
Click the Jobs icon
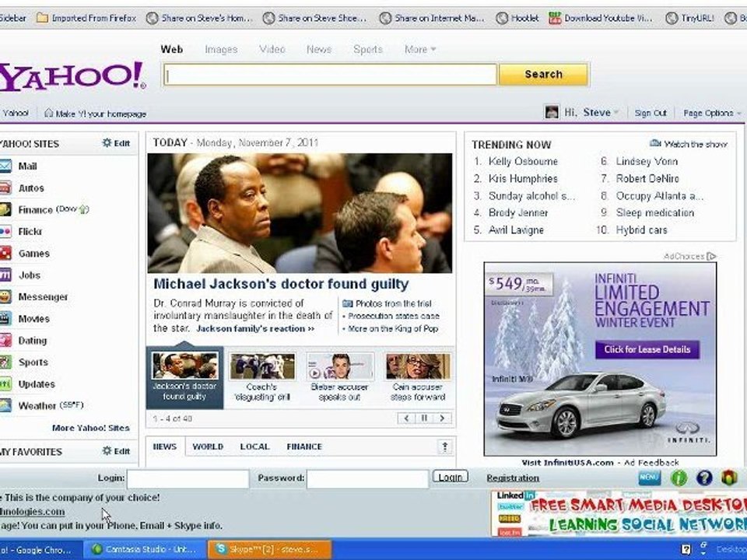coord(5,275)
